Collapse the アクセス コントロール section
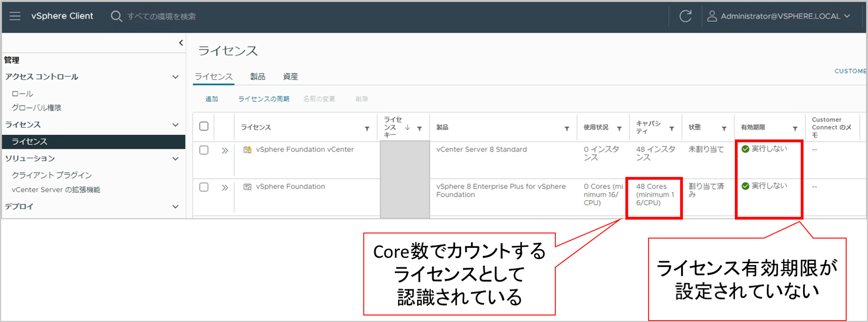 pos(175,77)
